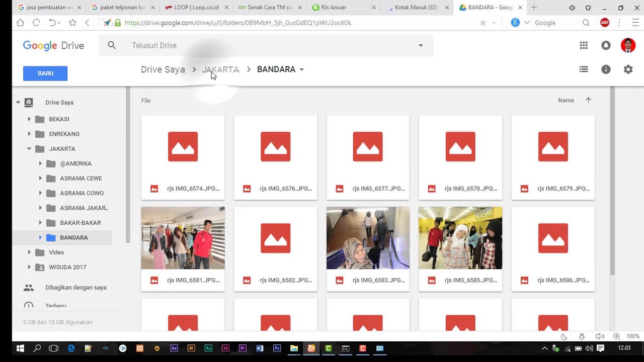The width and height of the screenshot is (644, 362).
Task: Collapse the Drive Saya tree
Action: (18, 103)
